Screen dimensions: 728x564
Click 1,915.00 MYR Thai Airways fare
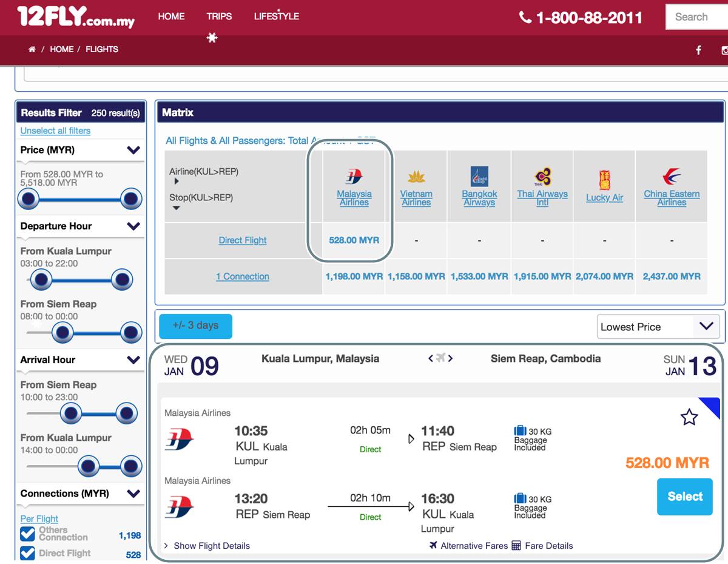tap(542, 277)
